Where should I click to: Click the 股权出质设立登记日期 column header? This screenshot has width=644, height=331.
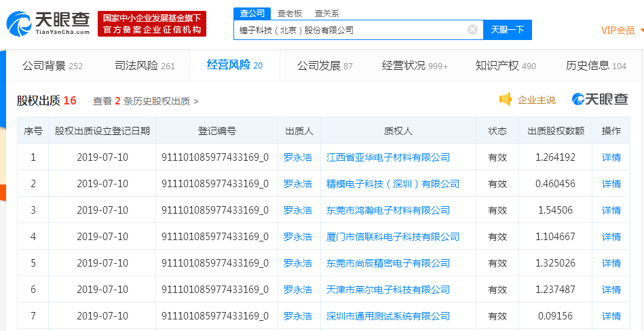pyautogui.click(x=102, y=131)
